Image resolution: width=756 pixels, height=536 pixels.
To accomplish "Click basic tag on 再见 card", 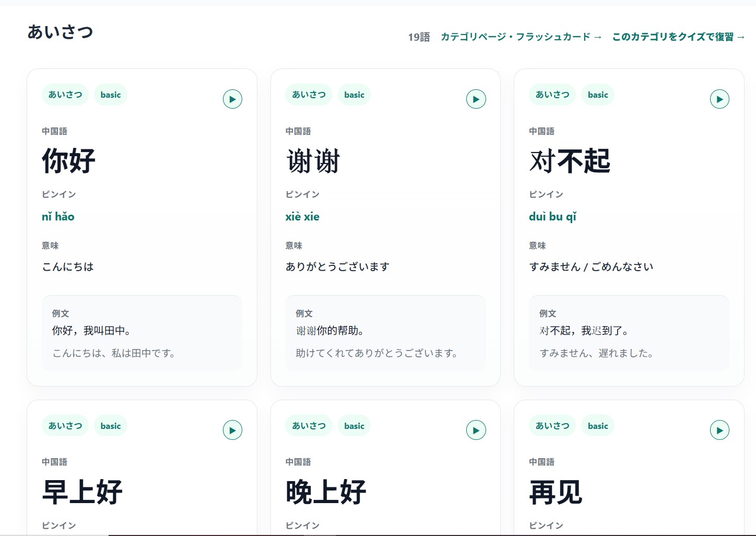I will click(x=598, y=426).
